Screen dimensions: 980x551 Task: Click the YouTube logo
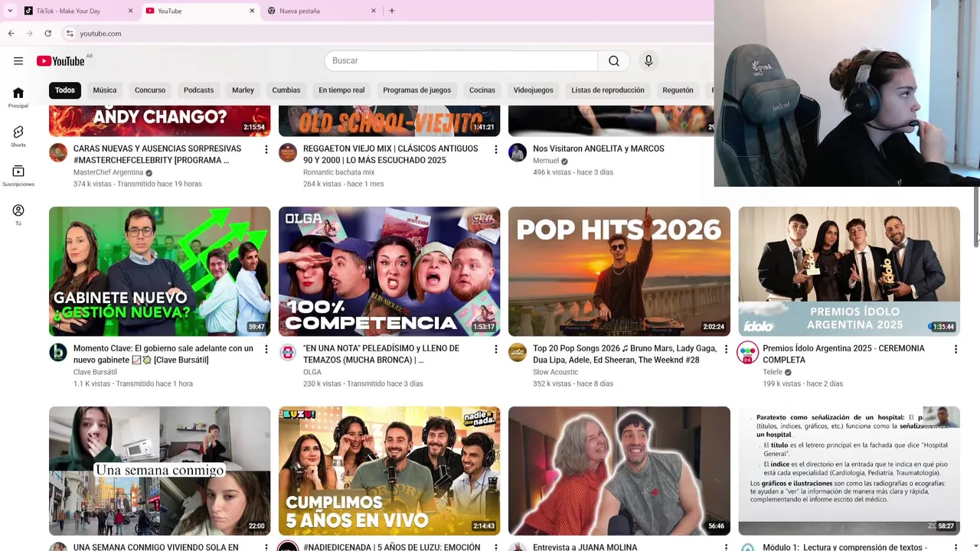[x=60, y=61]
